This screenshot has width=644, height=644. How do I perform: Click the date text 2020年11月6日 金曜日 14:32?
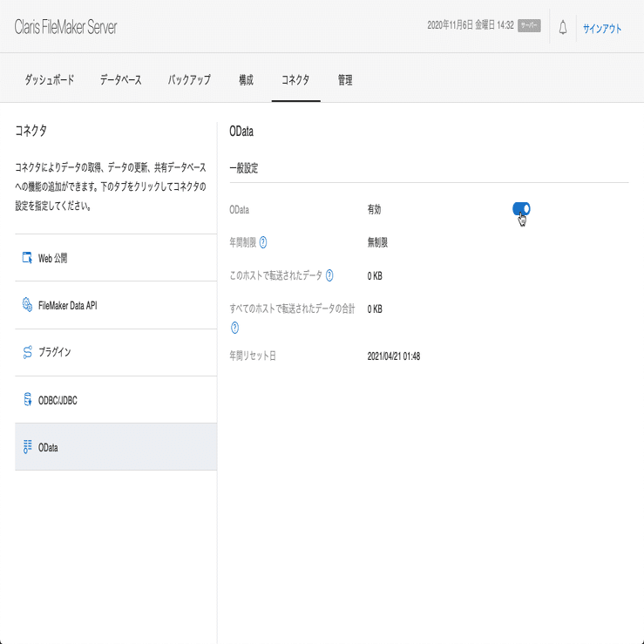[x=471, y=25]
